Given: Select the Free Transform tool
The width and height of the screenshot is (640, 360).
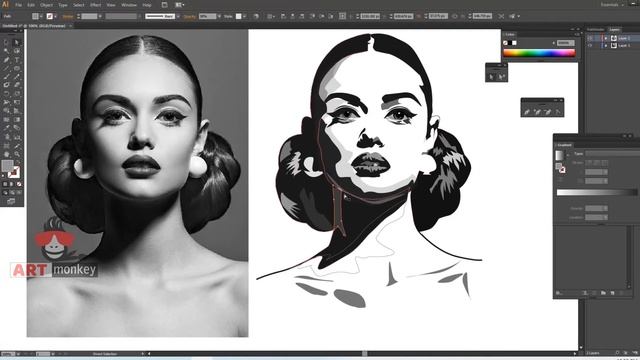Looking at the screenshot, I should pyautogui.click(x=17, y=102).
